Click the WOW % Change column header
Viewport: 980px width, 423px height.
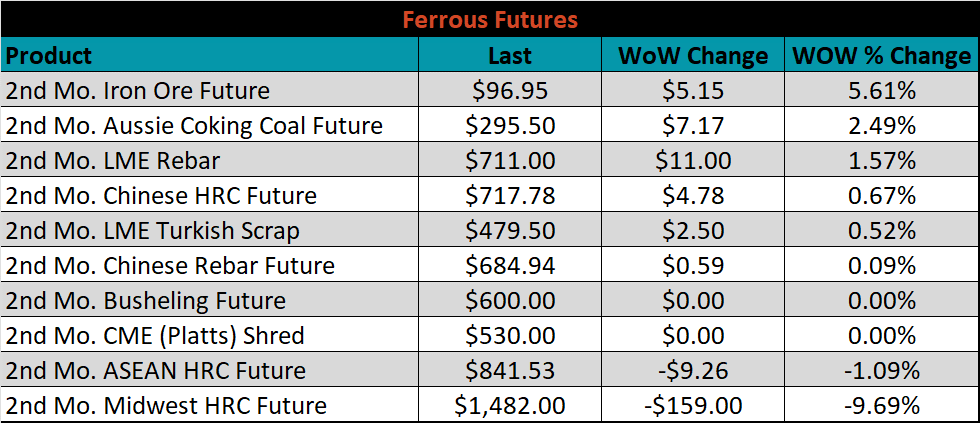pyautogui.click(x=882, y=55)
